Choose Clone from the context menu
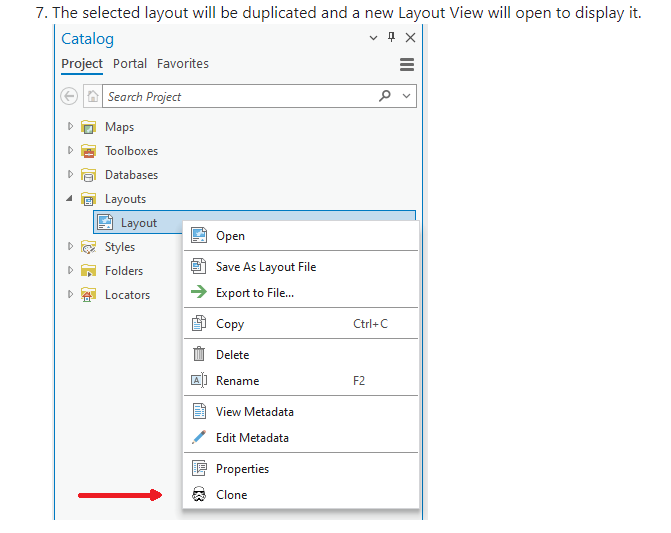671x533 pixels. [231, 495]
